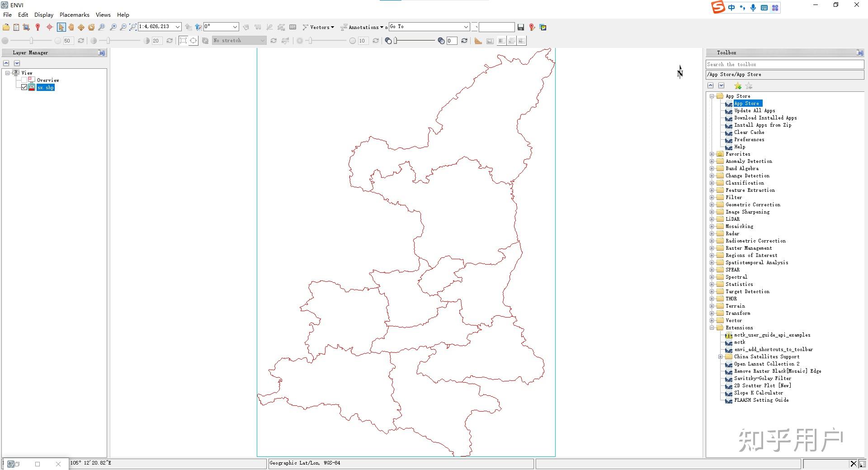The image size is (868, 470).
Task: Expand the Favorites folder in Toolbox
Action: 712,154
